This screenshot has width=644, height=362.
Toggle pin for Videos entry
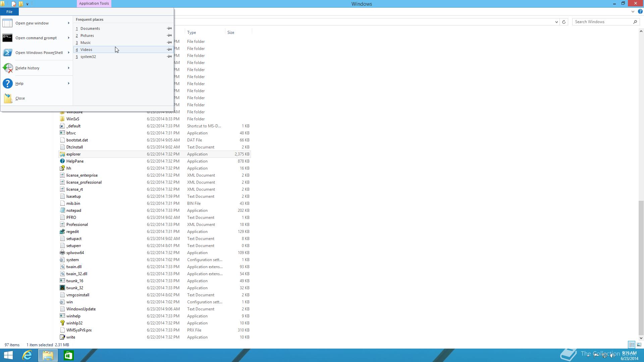(169, 50)
